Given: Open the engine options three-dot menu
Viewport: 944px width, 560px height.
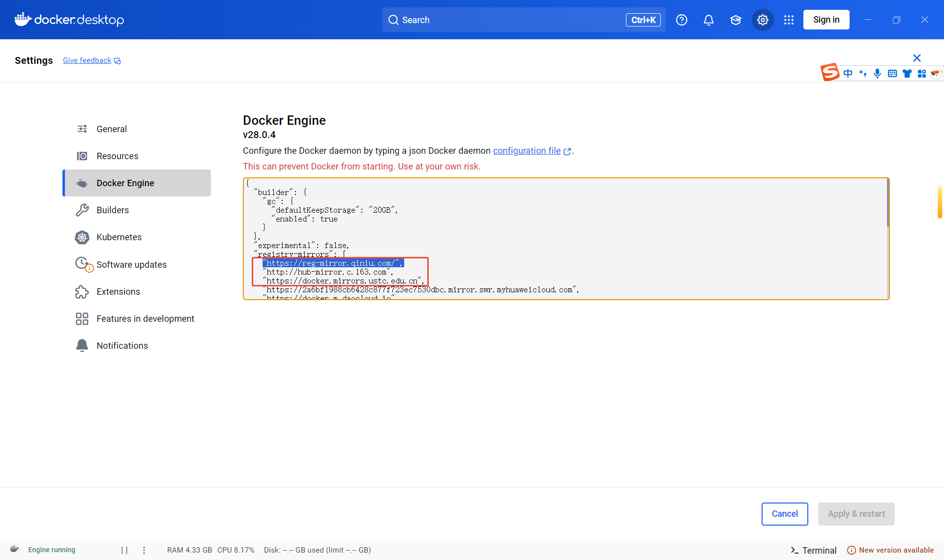Looking at the screenshot, I should tap(144, 550).
